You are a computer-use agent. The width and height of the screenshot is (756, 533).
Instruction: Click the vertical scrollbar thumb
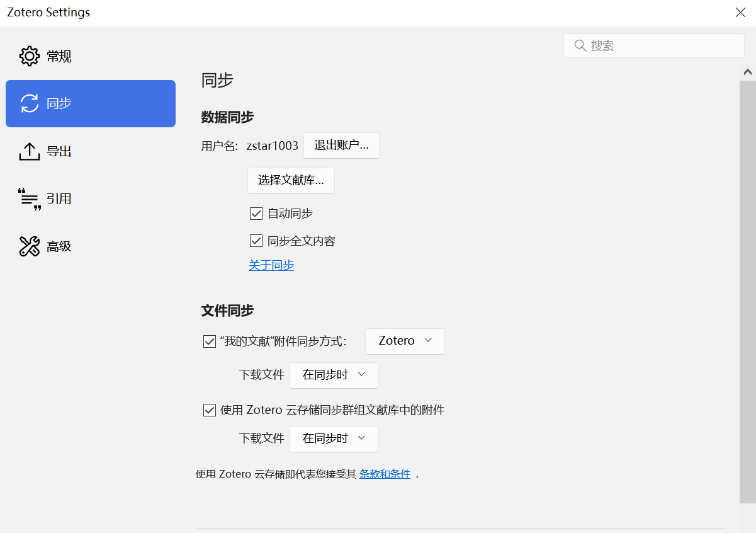[748, 291]
